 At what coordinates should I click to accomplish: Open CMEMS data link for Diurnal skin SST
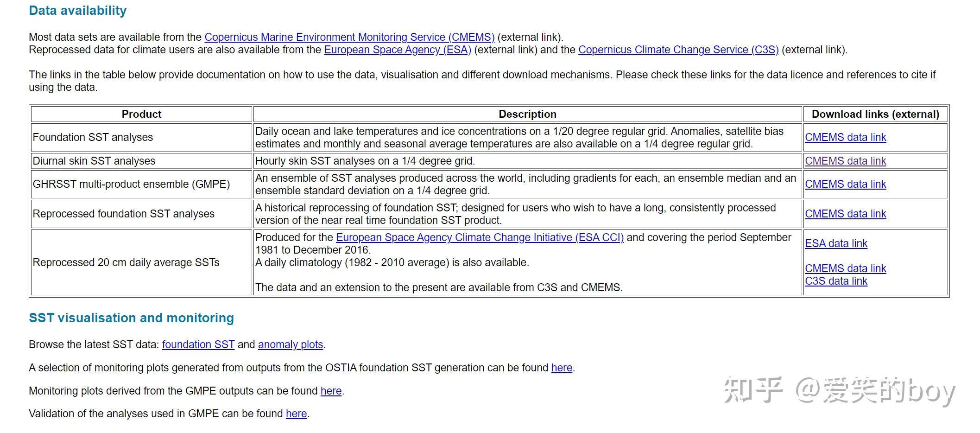845,161
